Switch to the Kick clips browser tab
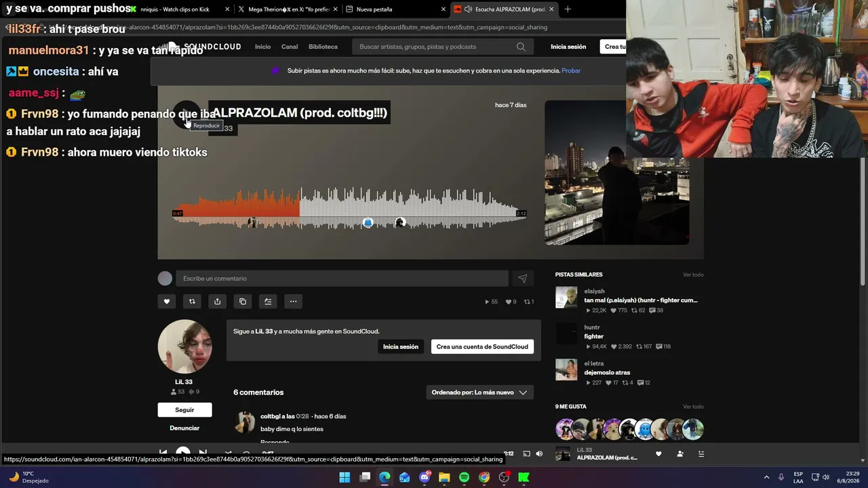 click(180, 9)
